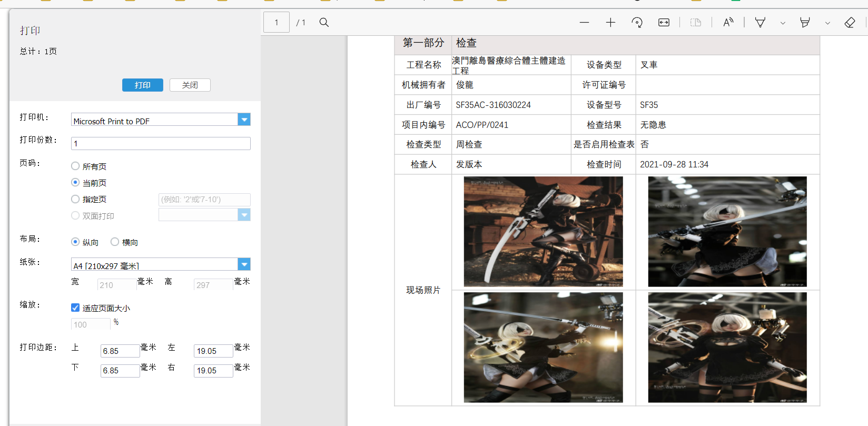Click the top-right site photo thumbnail
The height and width of the screenshot is (426, 868).
coord(727,232)
